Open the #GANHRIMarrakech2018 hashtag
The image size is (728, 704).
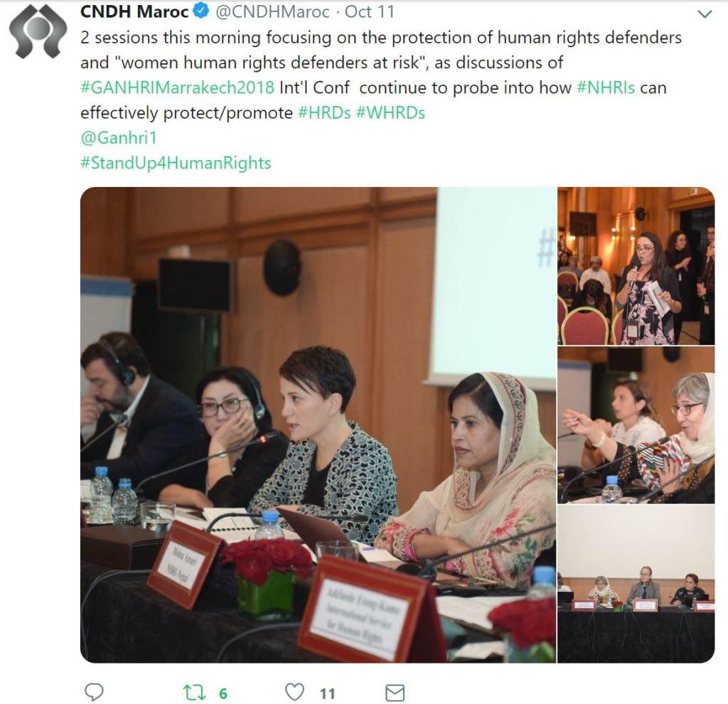(x=177, y=87)
